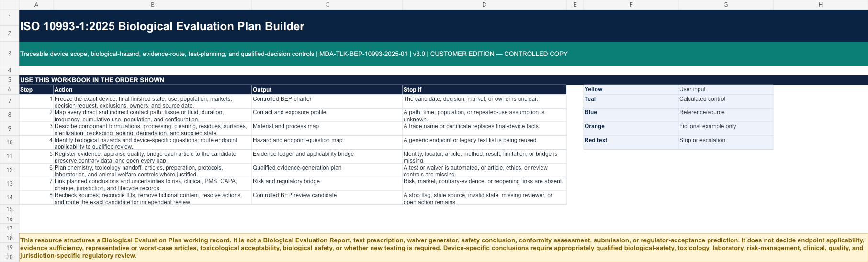Click legend value 'Calculated control'
This screenshot has width=868, height=262.
point(725,101)
